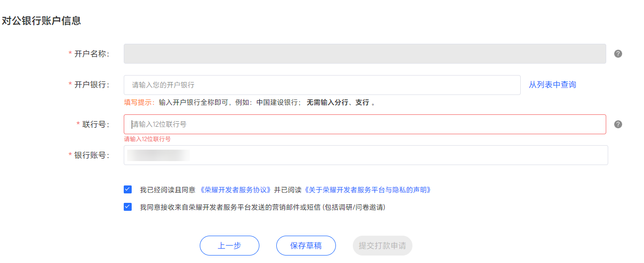Click the 开户名称 field label
Screen dimensions: 644x263
point(92,54)
